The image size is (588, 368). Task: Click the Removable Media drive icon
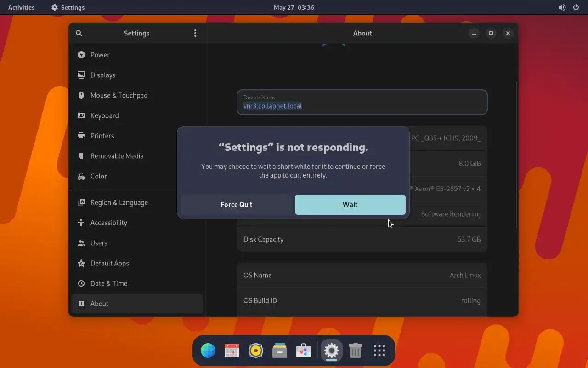(x=81, y=156)
